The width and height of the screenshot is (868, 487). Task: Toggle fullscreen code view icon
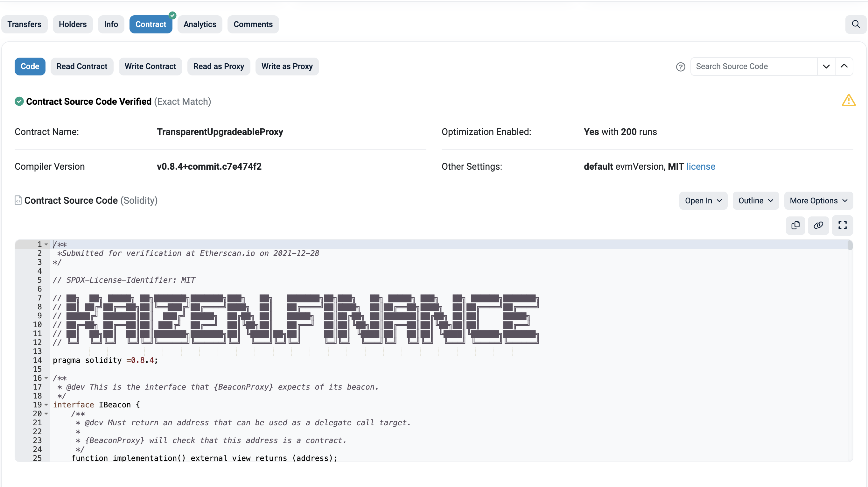point(842,225)
